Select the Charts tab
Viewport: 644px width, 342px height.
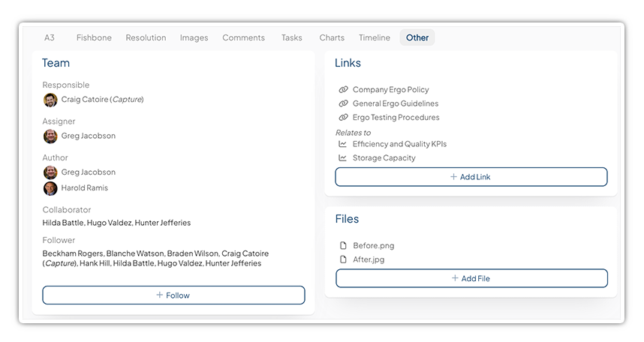tap(332, 37)
